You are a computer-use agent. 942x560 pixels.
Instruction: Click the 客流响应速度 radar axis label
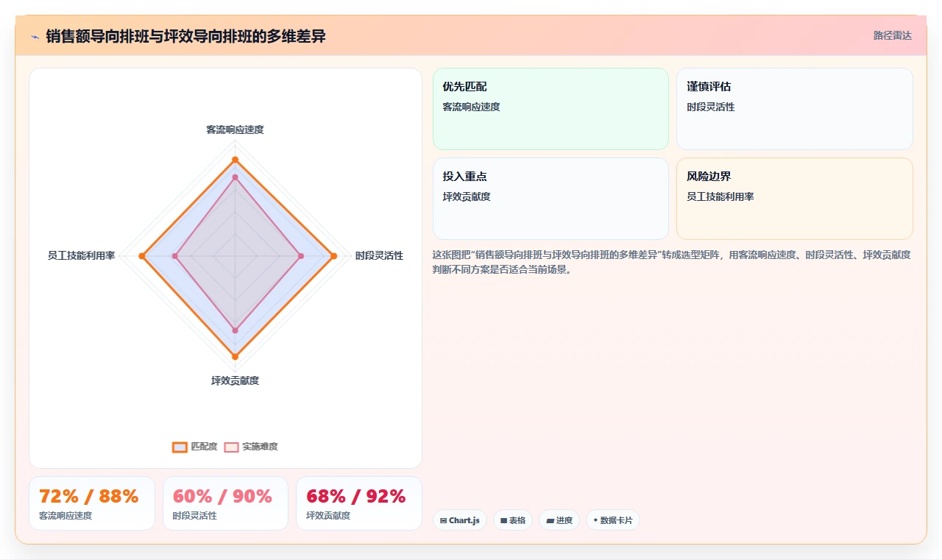(x=235, y=130)
